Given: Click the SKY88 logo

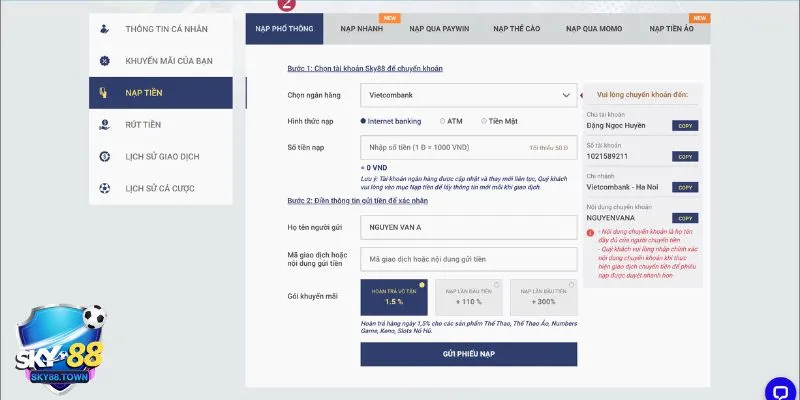Looking at the screenshot, I should tap(60, 349).
